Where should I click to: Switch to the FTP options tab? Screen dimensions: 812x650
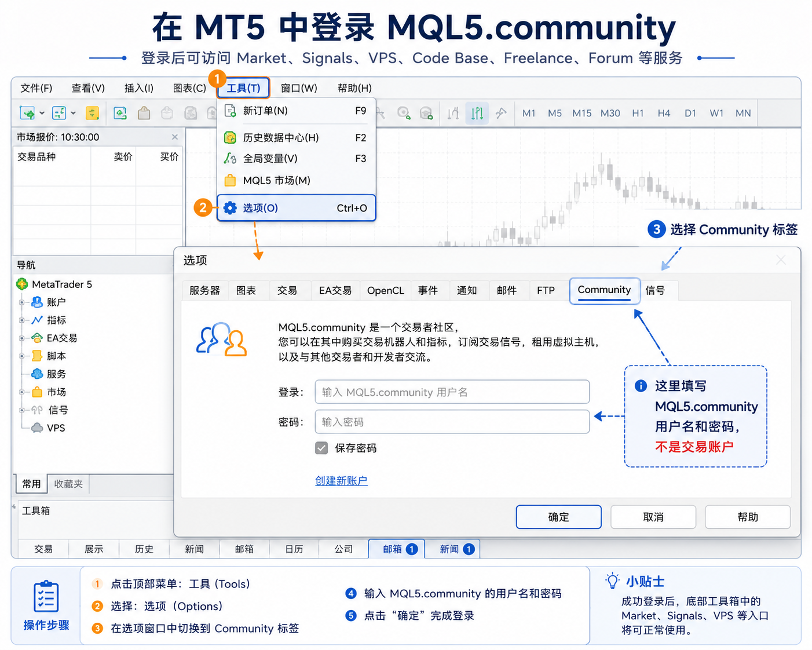[x=546, y=290]
